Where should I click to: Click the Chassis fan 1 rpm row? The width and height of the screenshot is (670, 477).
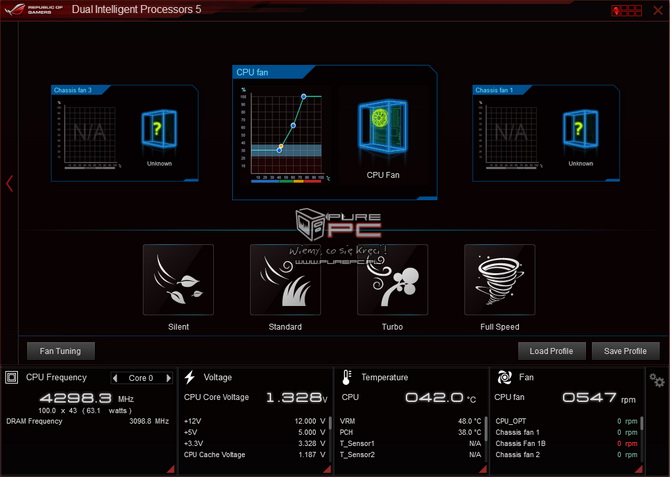pos(567,432)
